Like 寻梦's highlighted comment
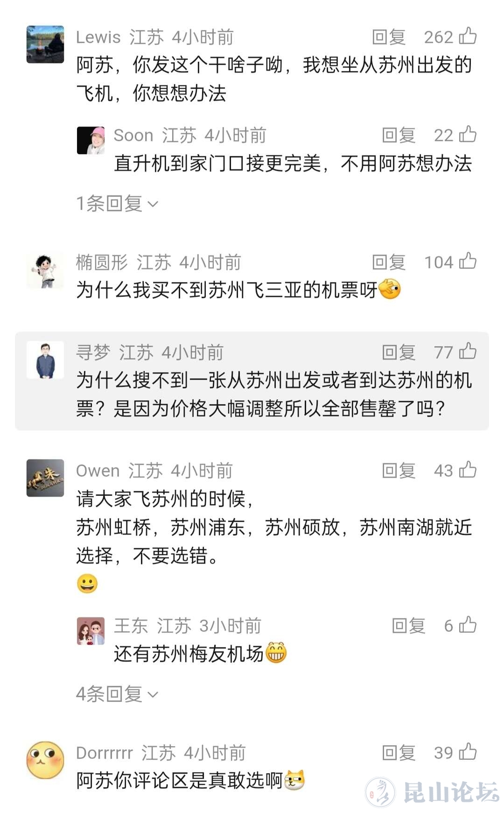 468,352
